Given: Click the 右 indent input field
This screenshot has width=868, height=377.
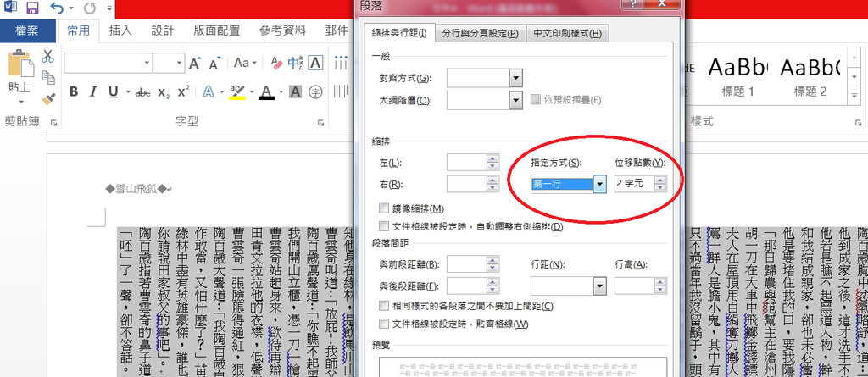Looking at the screenshot, I should click(467, 185).
